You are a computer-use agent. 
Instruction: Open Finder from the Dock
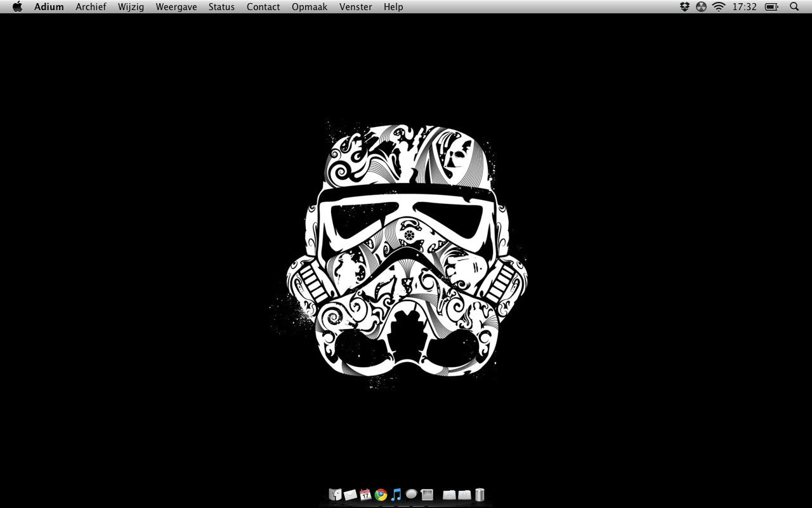pyautogui.click(x=335, y=495)
